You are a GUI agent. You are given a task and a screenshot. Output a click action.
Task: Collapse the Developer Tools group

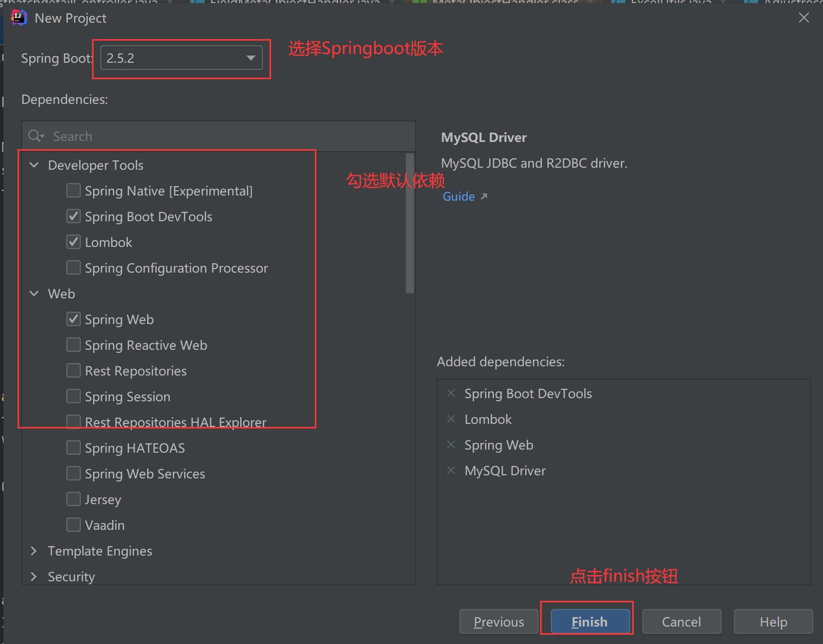[x=34, y=165]
